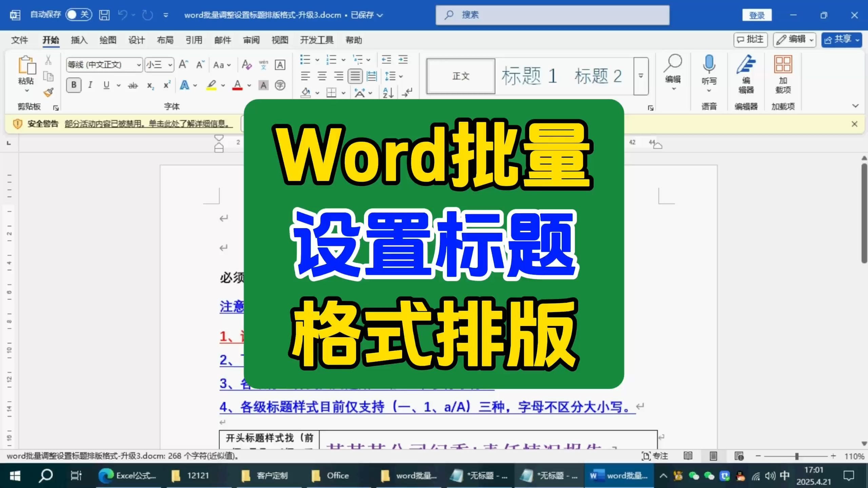Show paragraph marks icon
868x488 pixels.
tap(407, 93)
